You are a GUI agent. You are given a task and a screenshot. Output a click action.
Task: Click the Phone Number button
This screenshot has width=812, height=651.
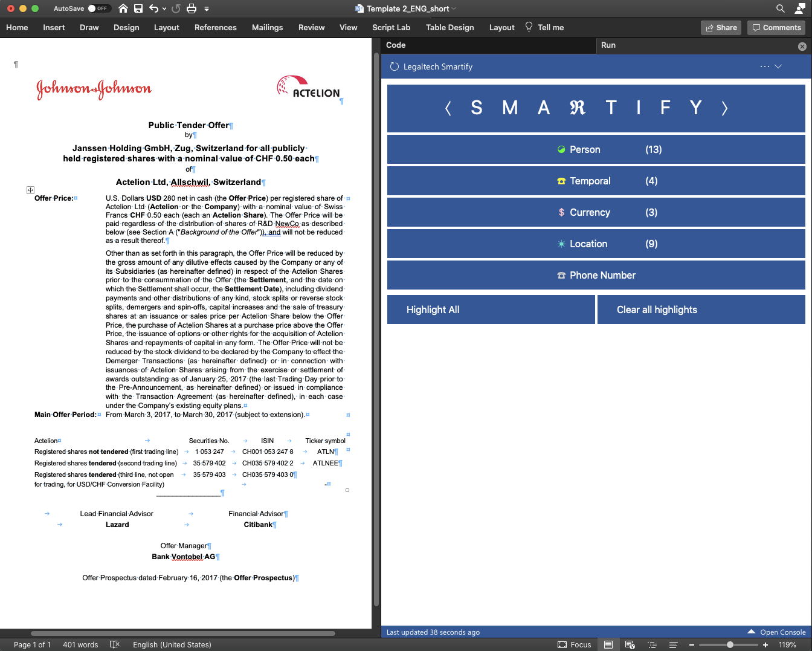point(596,275)
